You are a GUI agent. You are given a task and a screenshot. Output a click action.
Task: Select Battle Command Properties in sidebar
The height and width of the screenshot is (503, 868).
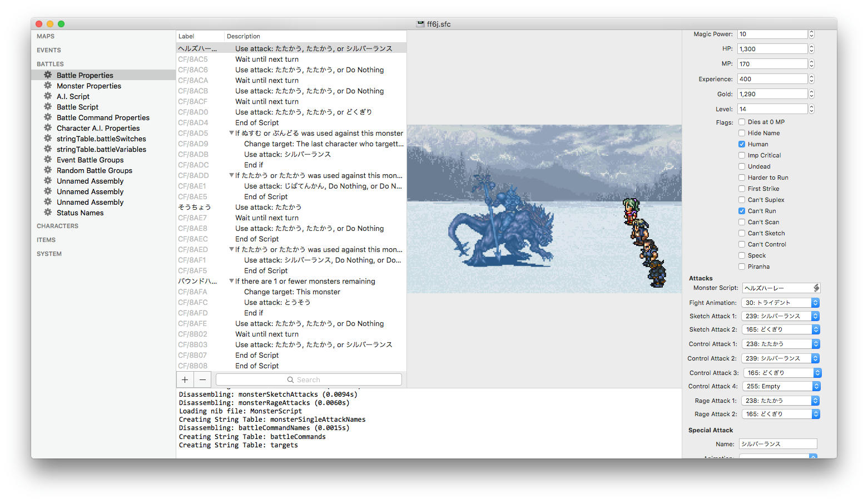[103, 117]
